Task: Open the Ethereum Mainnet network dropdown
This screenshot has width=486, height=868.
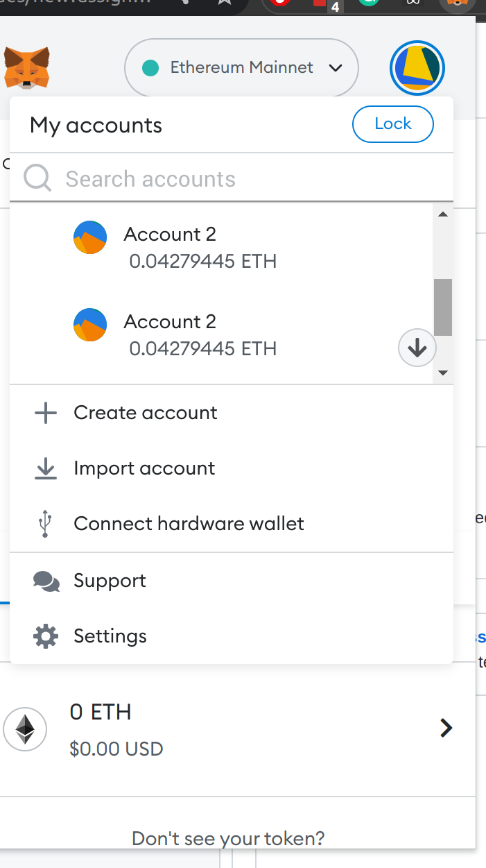Action: click(x=241, y=68)
